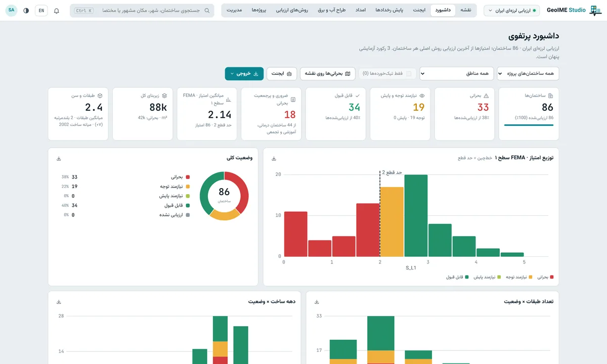607x364 pixels.
Task: Click the bar-chart icon on میانگین امتیاز FEMA card
Action: tap(228, 100)
